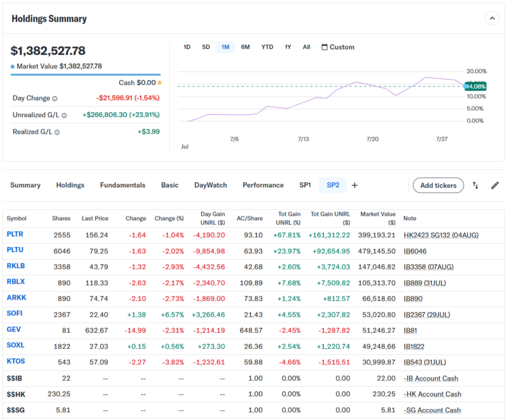
Task: Select the 1D chart range
Action: click(x=187, y=47)
